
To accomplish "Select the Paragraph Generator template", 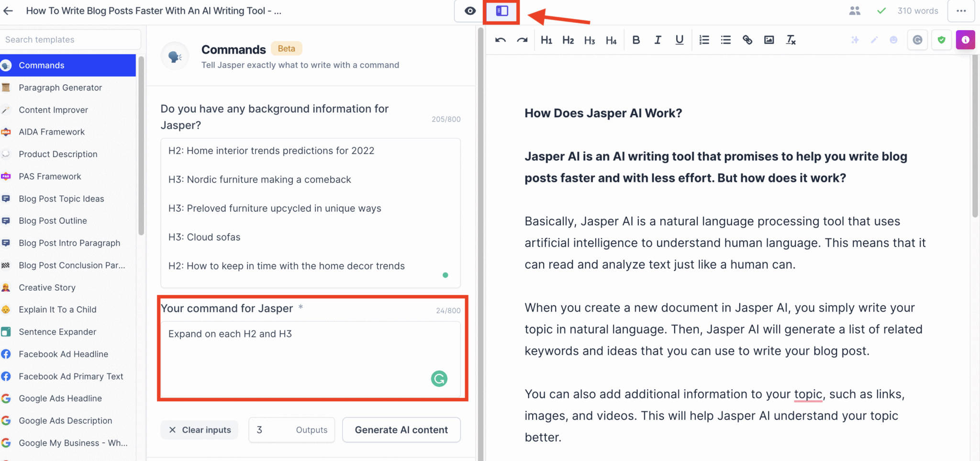I will point(60,88).
